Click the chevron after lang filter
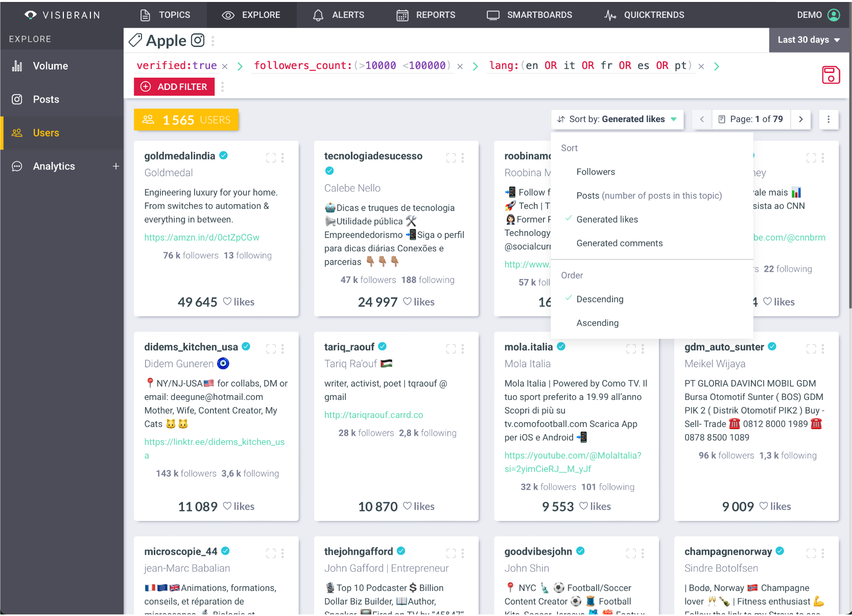852x616 pixels. [717, 66]
